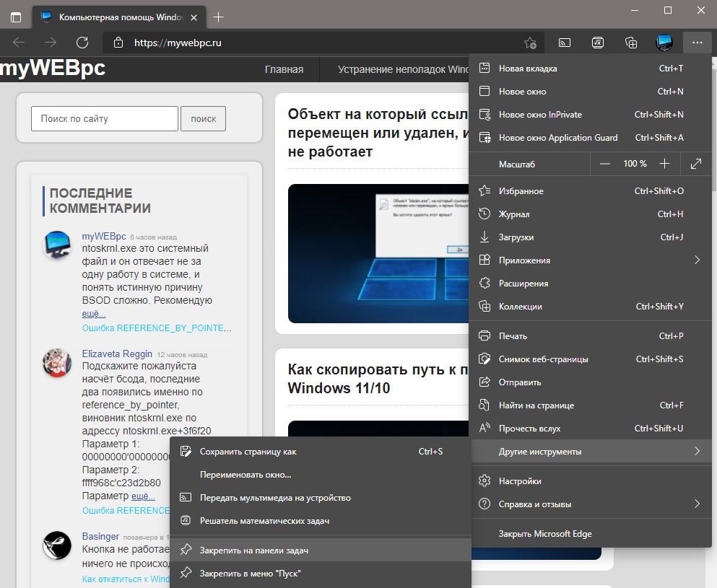
Task: Select Передать мультимедиа на устройство
Action: (x=320, y=498)
